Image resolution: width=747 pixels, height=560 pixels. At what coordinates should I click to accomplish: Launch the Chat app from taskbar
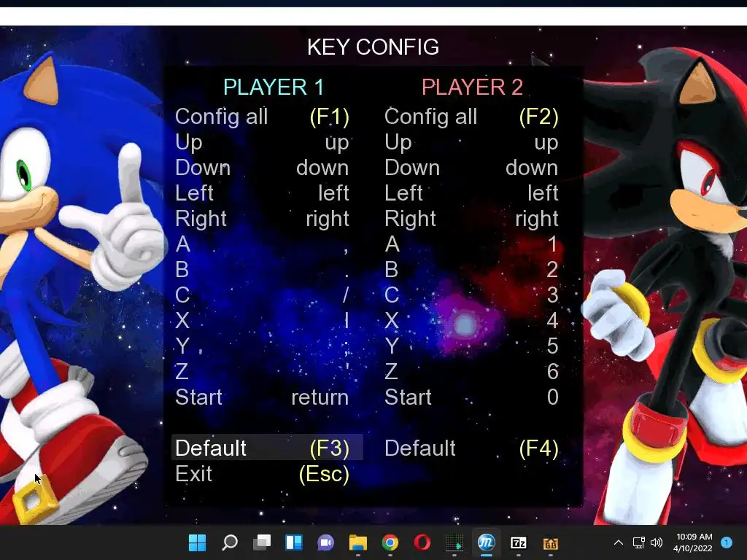pos(325,542)
